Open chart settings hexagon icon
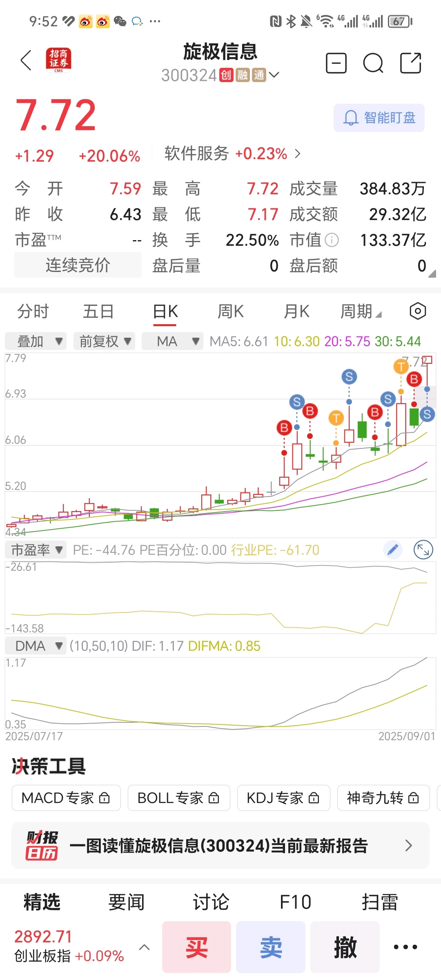The image size is (441, 980). tap(418, 312)
